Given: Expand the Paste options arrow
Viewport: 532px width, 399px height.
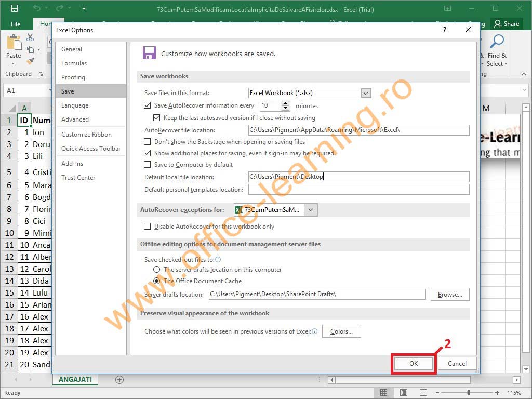Looking at the screenshot, I should click(x=13, y=63).
